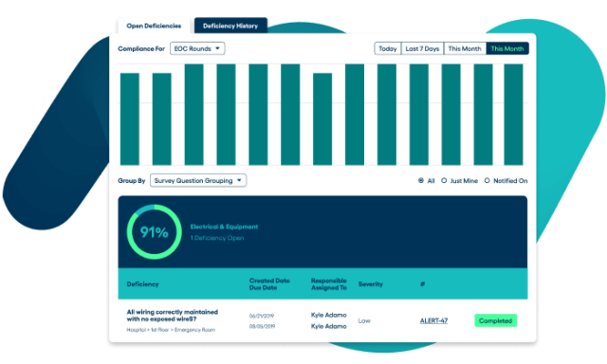This screenshot has width=607, height=364.
Task: Open the exposed wires deficiency question
Action: pos(173,316)
